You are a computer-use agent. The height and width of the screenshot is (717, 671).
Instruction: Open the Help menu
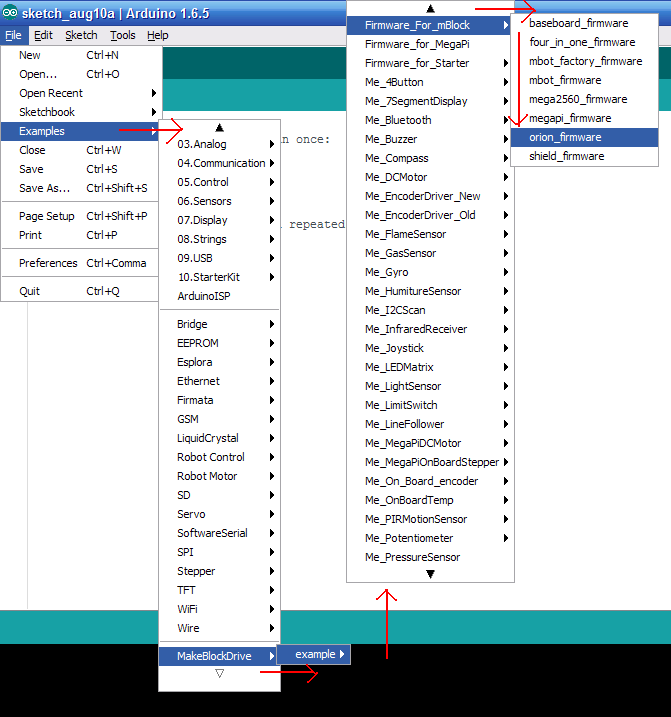pyautogui.click(x=157, y=35)
